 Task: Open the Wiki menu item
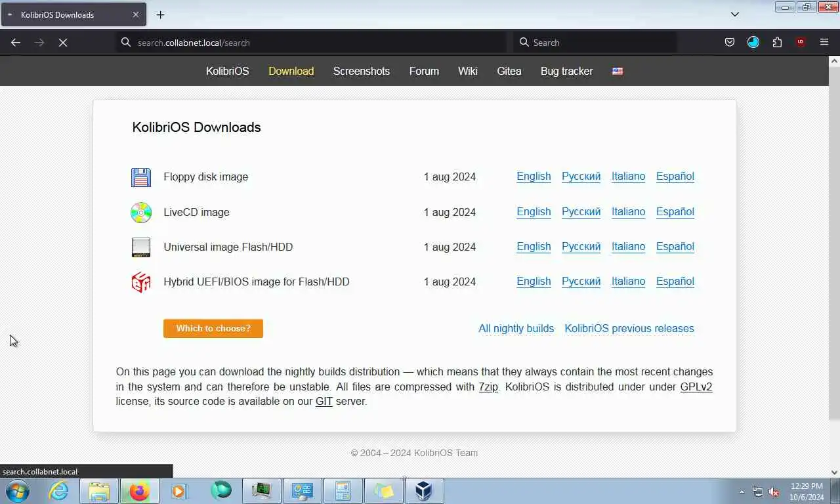(468, 71)
